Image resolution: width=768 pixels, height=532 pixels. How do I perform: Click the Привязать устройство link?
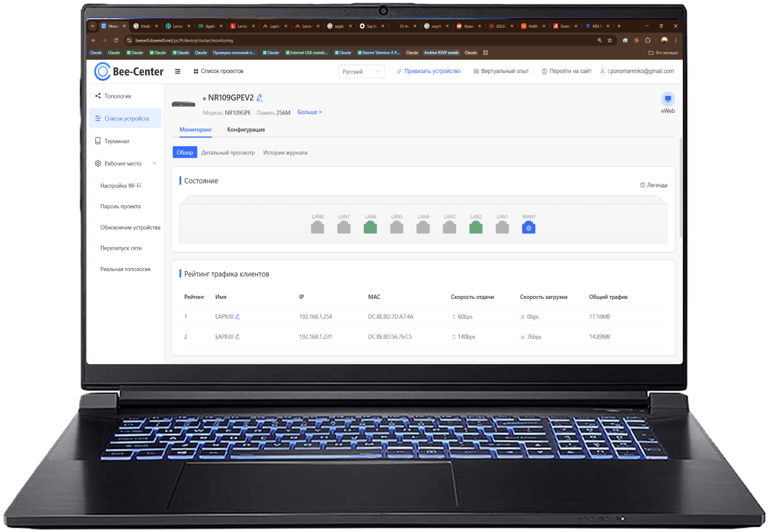tap(428, 71)
